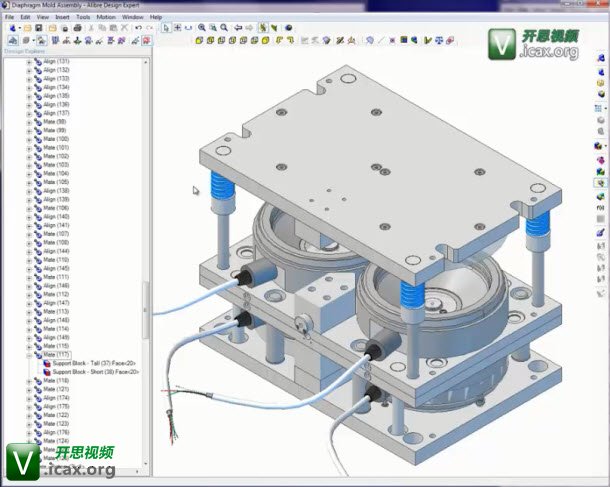This screenshot has width=610, height=487.
Task: Expand the Mate (100) constraint node
Action: [29, 139]
